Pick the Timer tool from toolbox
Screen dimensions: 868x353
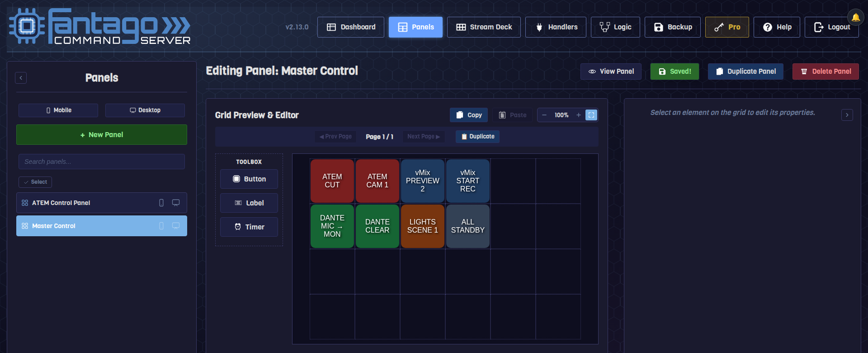(249, 227)
